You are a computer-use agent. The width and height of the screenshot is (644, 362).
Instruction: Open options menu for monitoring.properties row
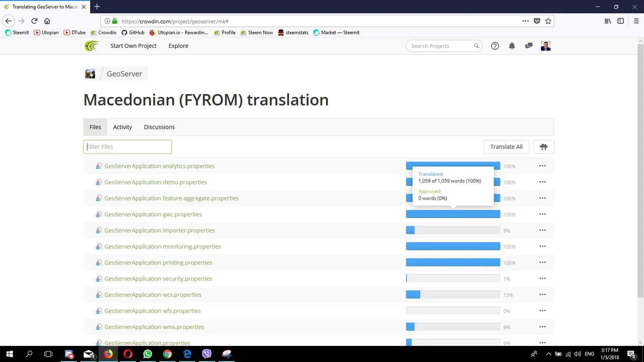point(542,246)
